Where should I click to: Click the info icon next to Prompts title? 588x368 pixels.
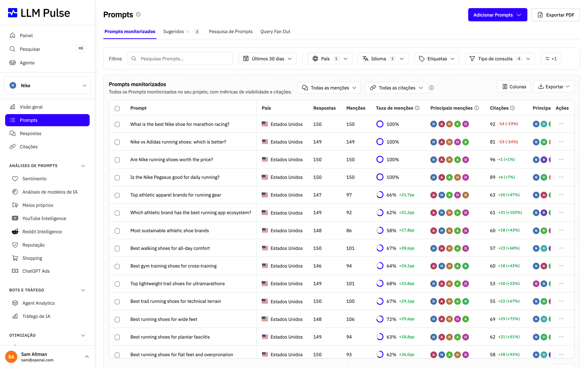click(x=138, y=15)
